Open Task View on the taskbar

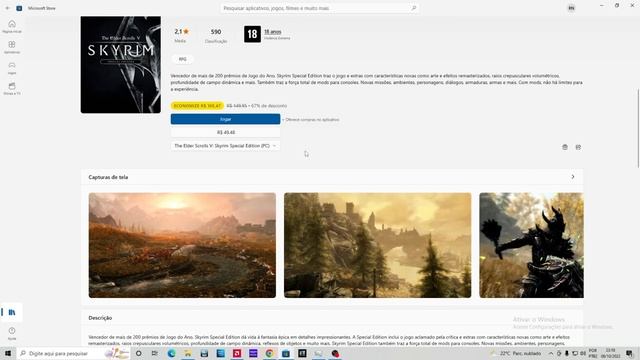tap(155, 353)
